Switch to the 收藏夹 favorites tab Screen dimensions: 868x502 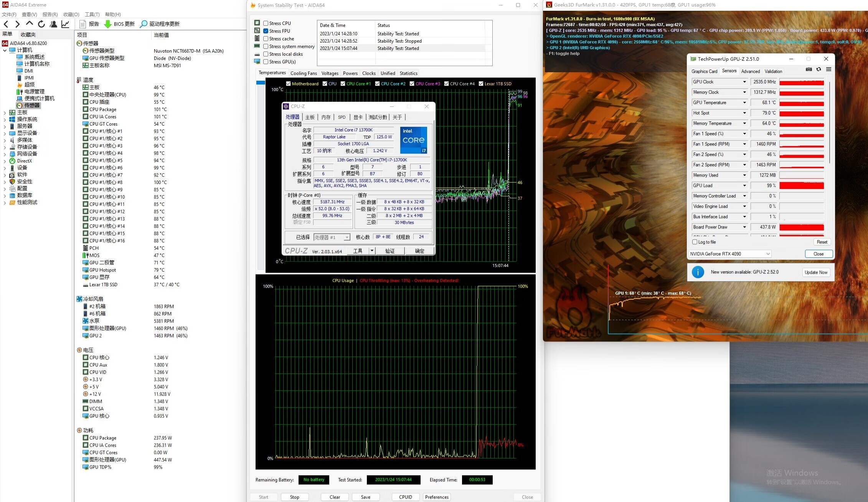pos(28,35)
